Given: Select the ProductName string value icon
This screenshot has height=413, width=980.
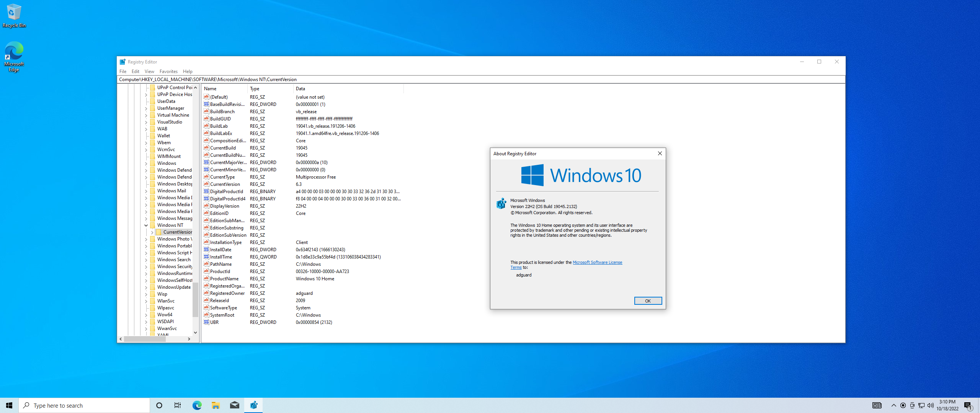Looking at the screenshot, I should click(x=206, y=278).
